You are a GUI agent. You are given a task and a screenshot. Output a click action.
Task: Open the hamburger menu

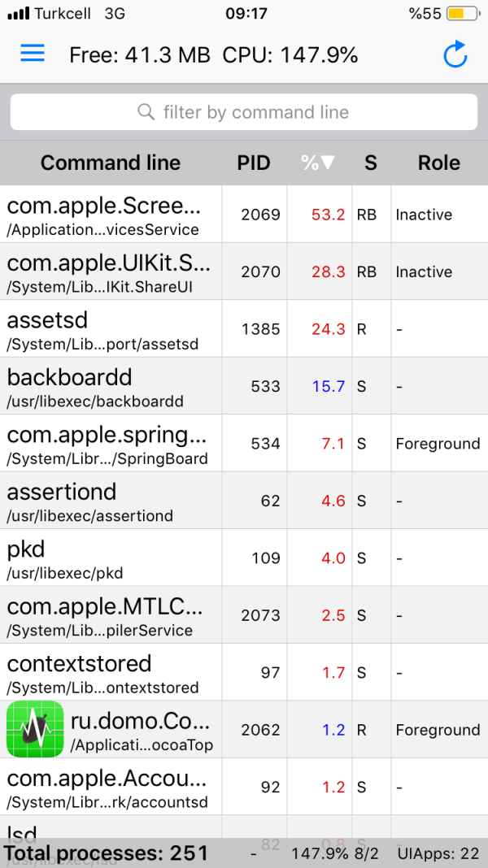click(32, 53)
